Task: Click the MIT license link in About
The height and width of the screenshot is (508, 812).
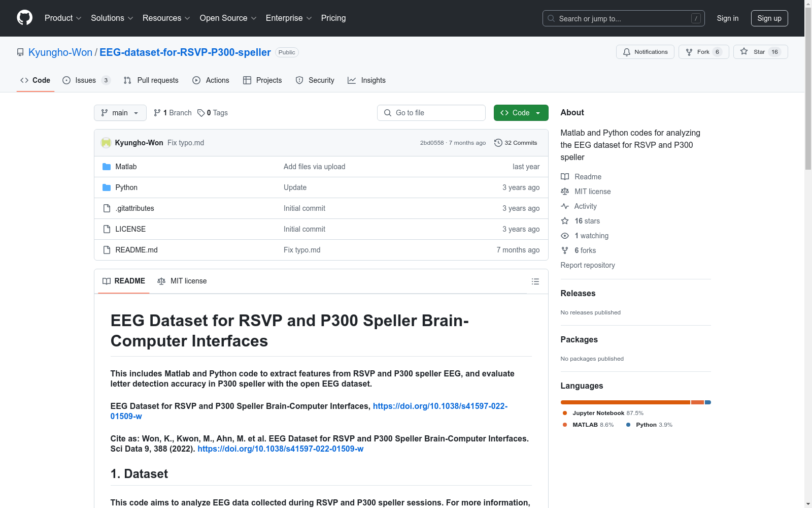Action: tap(586, 192)
